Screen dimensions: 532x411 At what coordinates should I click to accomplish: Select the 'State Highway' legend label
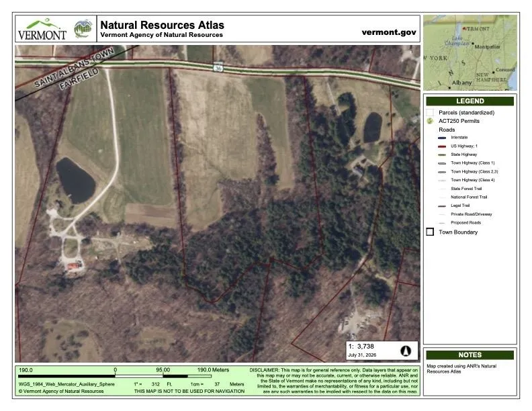(x=463, y=154)
